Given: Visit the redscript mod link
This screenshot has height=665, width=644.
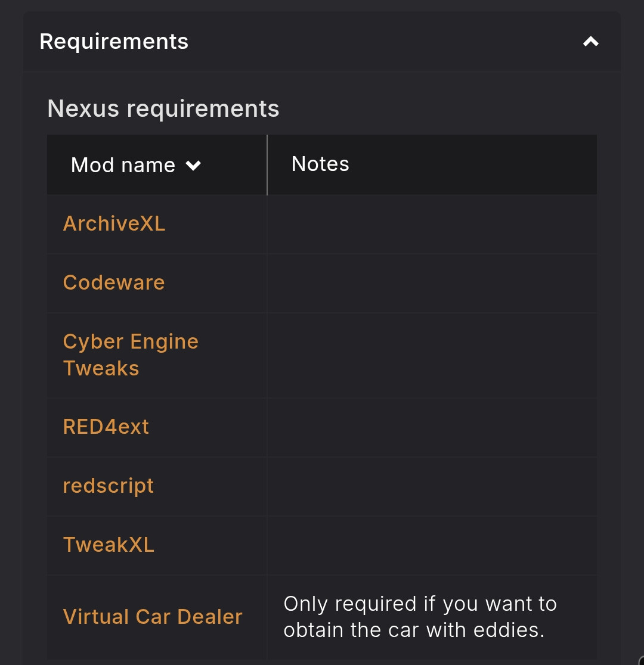Looking at the screenshot, I should pos(109,486).
